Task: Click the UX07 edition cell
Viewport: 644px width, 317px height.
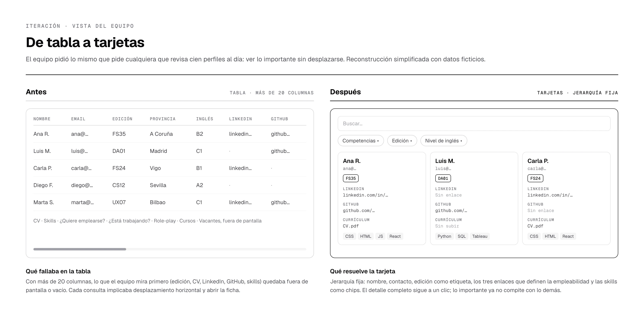Action: (119, 202)
